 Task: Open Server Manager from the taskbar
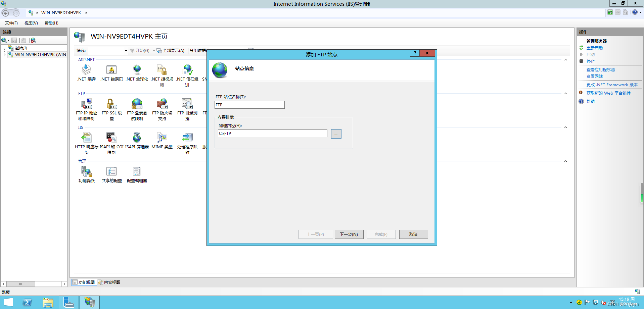pyautogui.click(x=69, y=302)
